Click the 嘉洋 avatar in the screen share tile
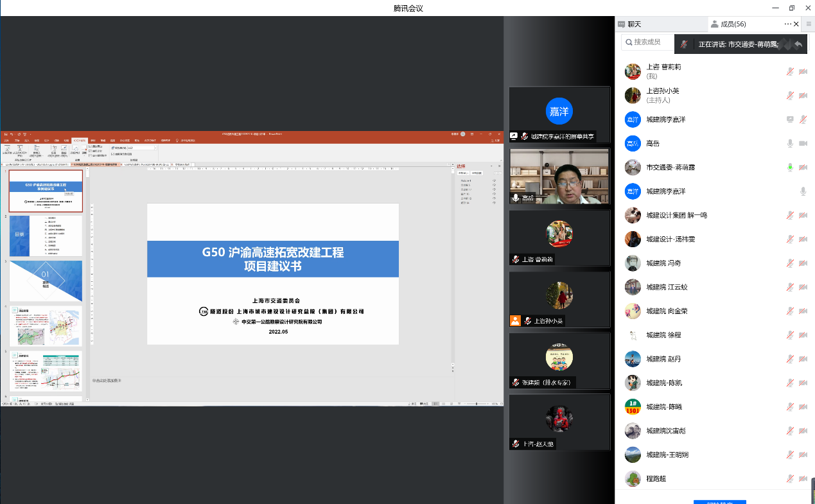Viewport: 815px width, 504px height. [x=559, y=111]
